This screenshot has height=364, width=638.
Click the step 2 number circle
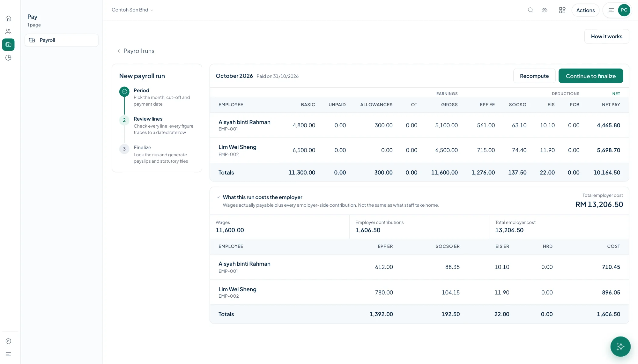124,120
